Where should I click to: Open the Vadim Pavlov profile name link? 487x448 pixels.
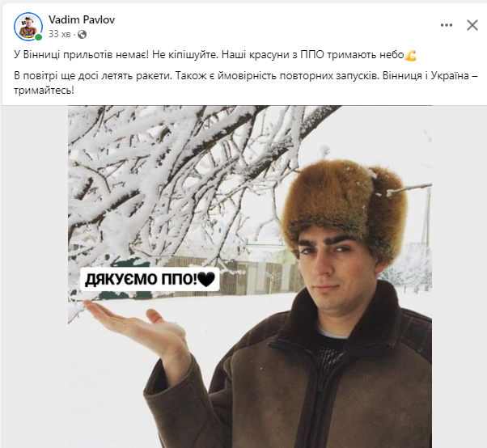82,19
